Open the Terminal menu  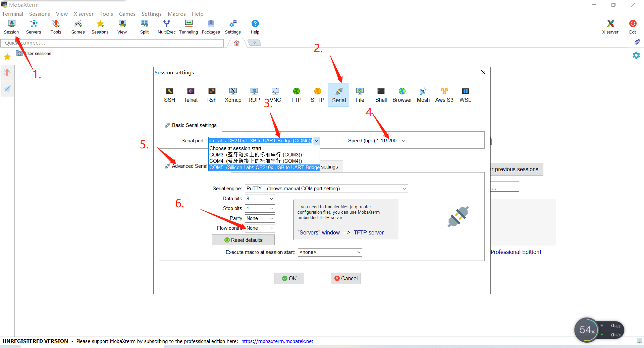coord(12,14)
